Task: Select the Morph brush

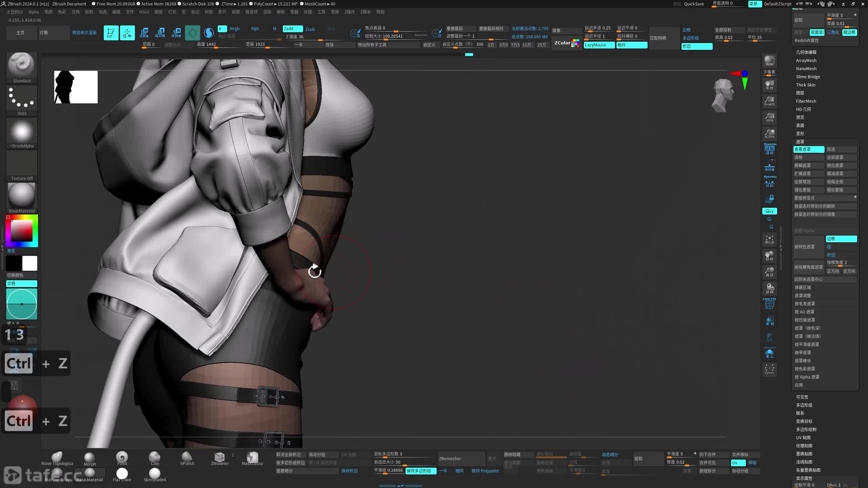Action: click(x=90, y=459)
